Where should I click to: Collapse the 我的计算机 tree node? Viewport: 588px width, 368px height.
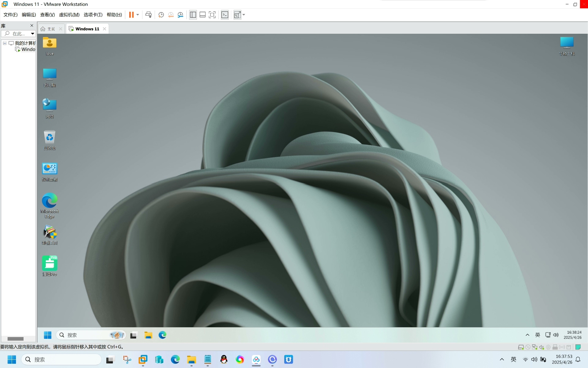[5, 43]
